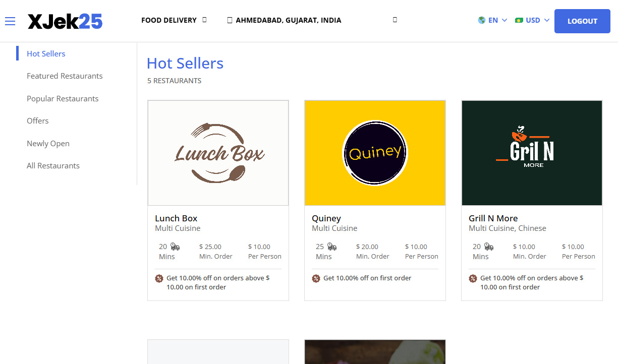
Task: Open the Quiney restaurant card
Action: click(326, 218)
